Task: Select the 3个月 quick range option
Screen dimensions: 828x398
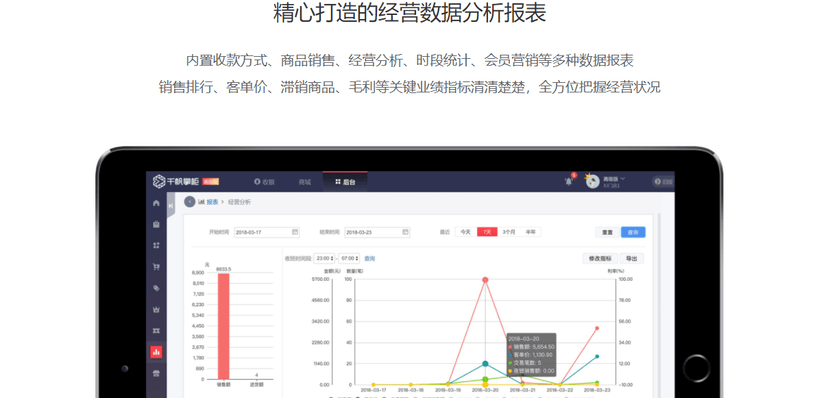Action: 509,232
